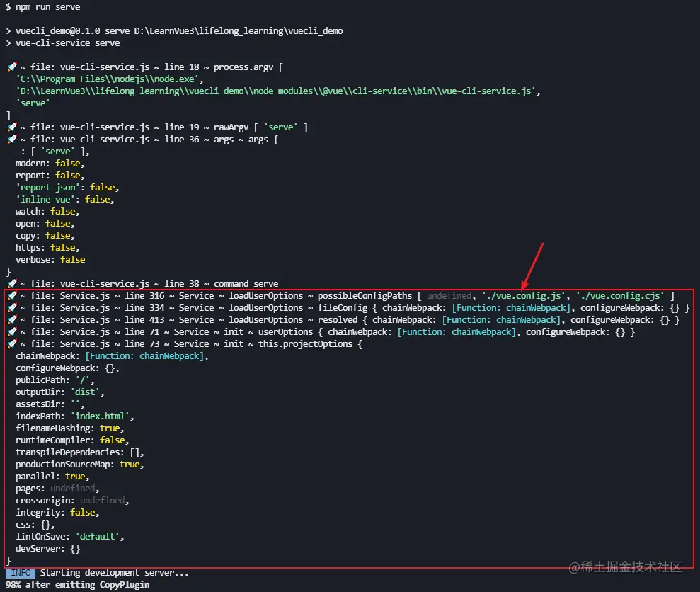
Task: Click the "lintOnSave: 'default'" line
Action: click(70, 537)
